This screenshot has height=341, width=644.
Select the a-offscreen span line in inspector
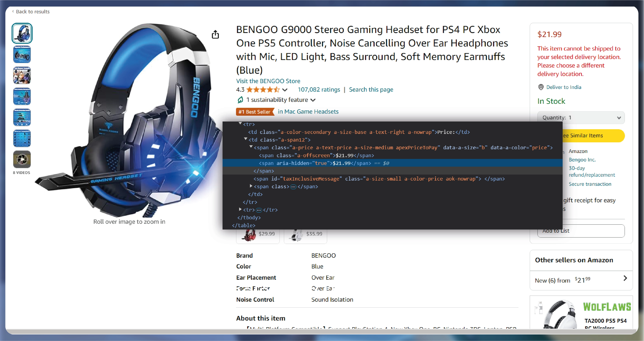[316, 155]
